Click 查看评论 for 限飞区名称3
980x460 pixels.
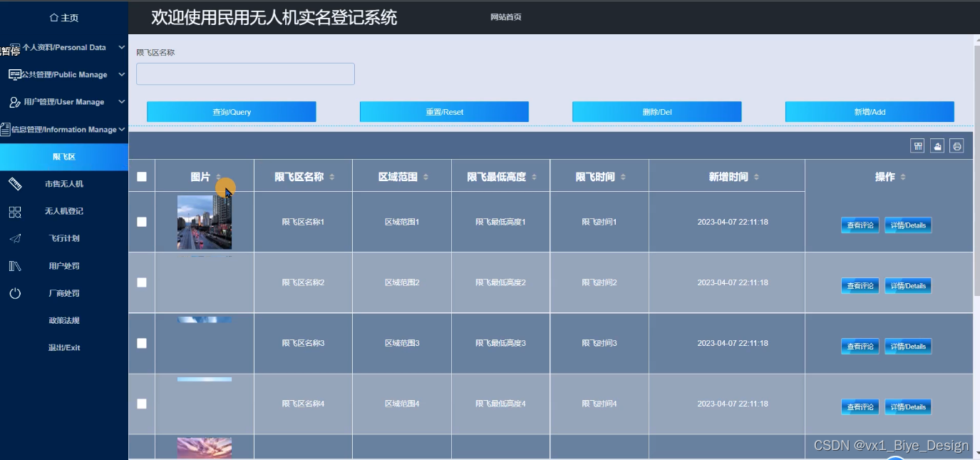click(860, 347)
